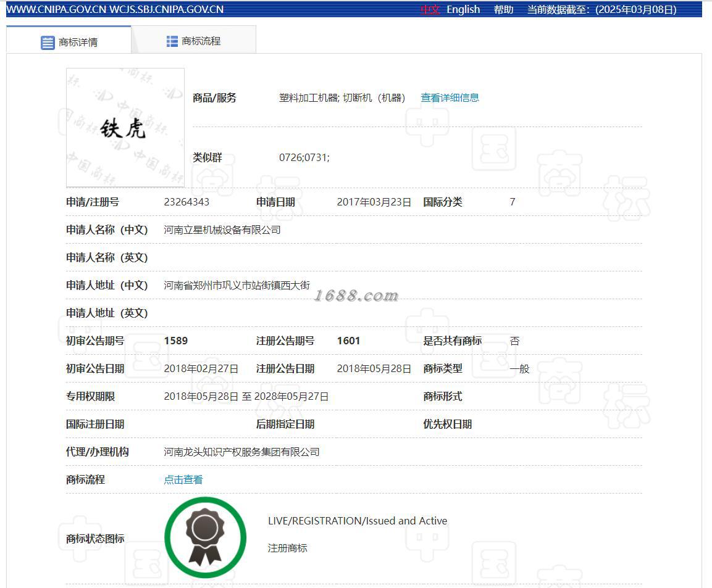This screenshot has height=588, width=712.
Task: Select the trademark type value 一般
Action: point(519,368)
